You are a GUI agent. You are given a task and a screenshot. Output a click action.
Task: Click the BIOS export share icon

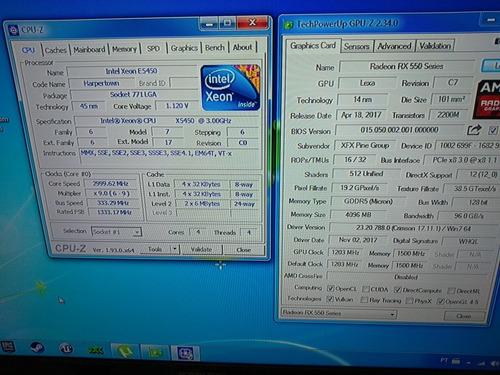pos(474,130)
